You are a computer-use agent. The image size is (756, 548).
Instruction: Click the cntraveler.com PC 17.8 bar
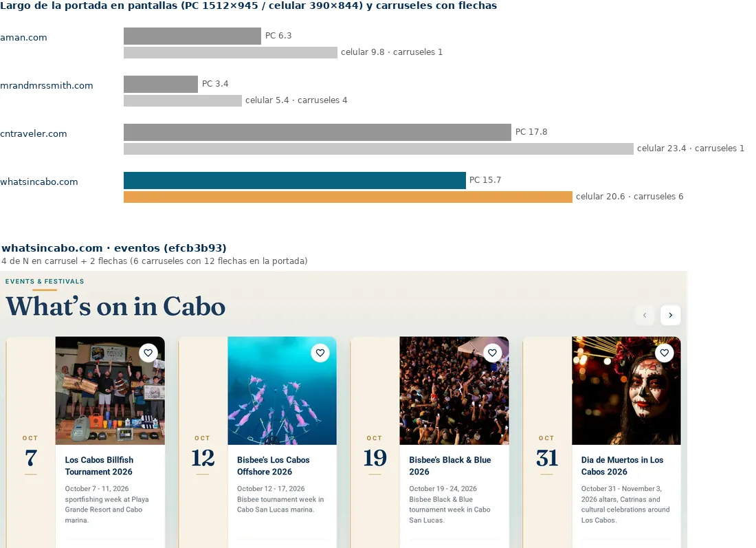click(318, 132)
